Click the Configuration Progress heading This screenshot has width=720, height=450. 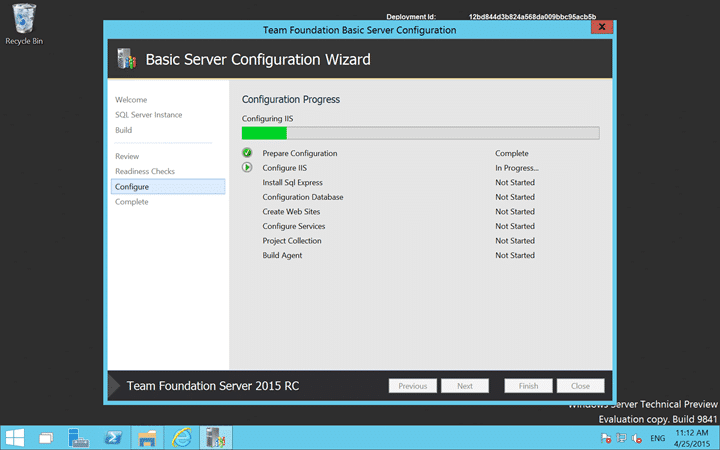pos(291,99)
